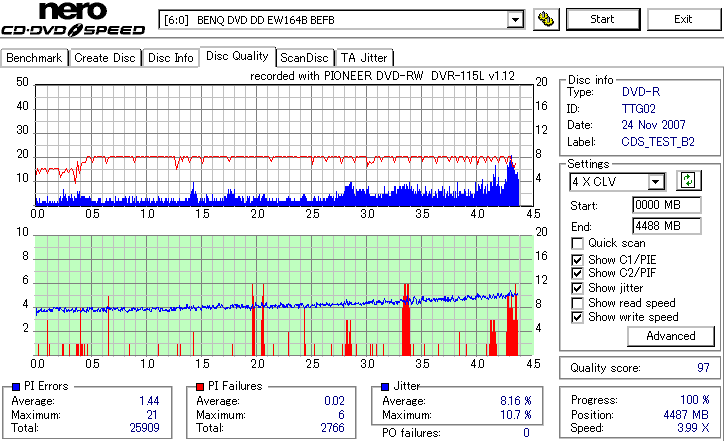The image size is (724, 441).
Task: Click the PIE error graph area
Action: 284,145
